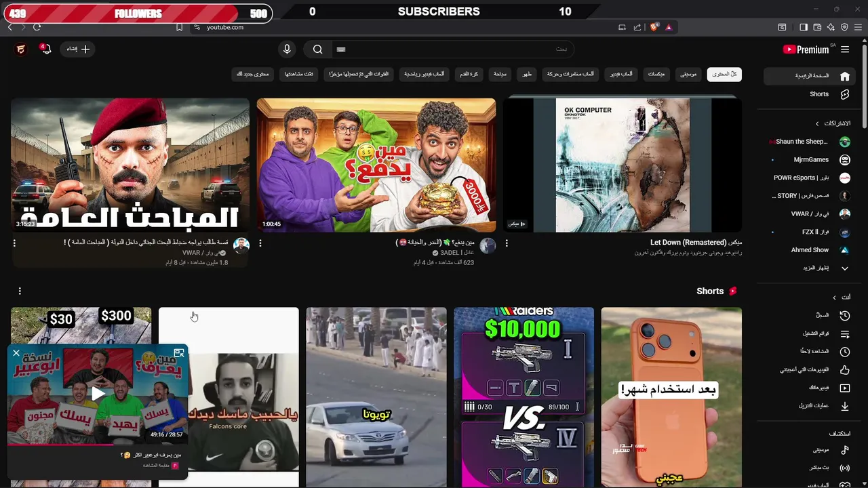Expand the 'You' section header arrow

(834, 298)
